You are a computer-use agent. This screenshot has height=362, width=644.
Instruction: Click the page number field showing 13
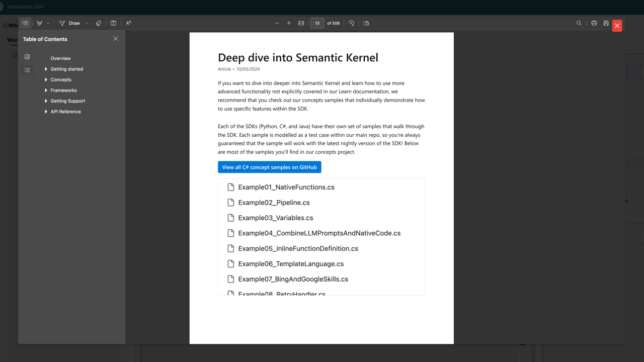317,23
